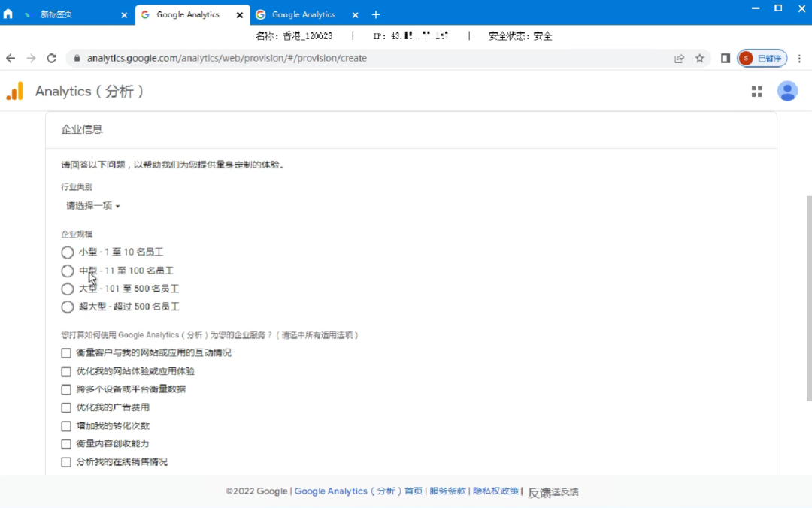Click the home icon in tab bar
The width and height of the screenshot is (812, 508).
(8, 14)
